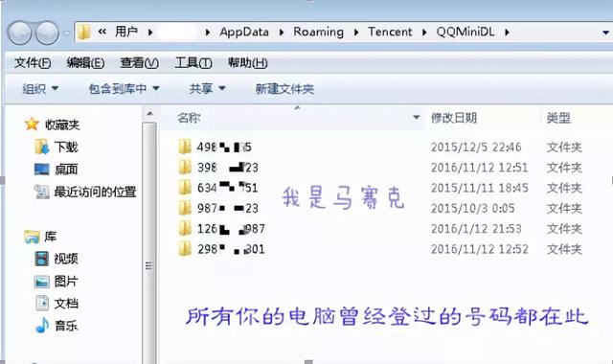Open the 包含到库中 dropdown
This screenshot has width=613, height=364.
[124, 89]
